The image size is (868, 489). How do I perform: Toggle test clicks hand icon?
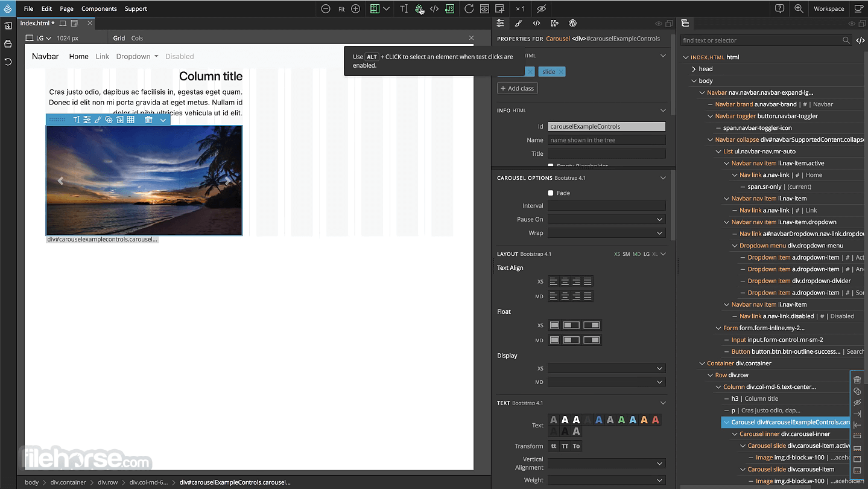419,8
